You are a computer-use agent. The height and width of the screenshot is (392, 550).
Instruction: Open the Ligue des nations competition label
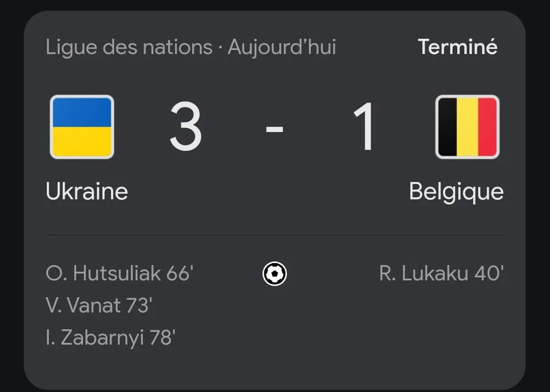tap(129, 47)
